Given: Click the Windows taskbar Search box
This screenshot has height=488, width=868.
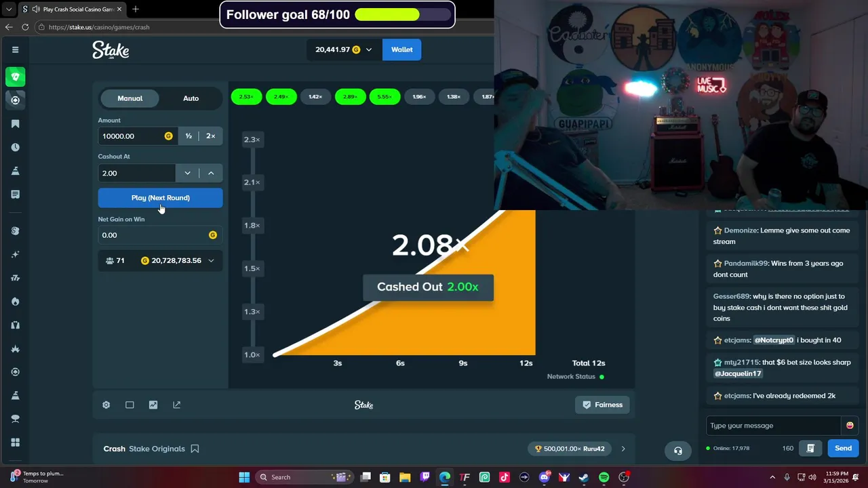Looking at the screenshot, I should coord(305,477).
